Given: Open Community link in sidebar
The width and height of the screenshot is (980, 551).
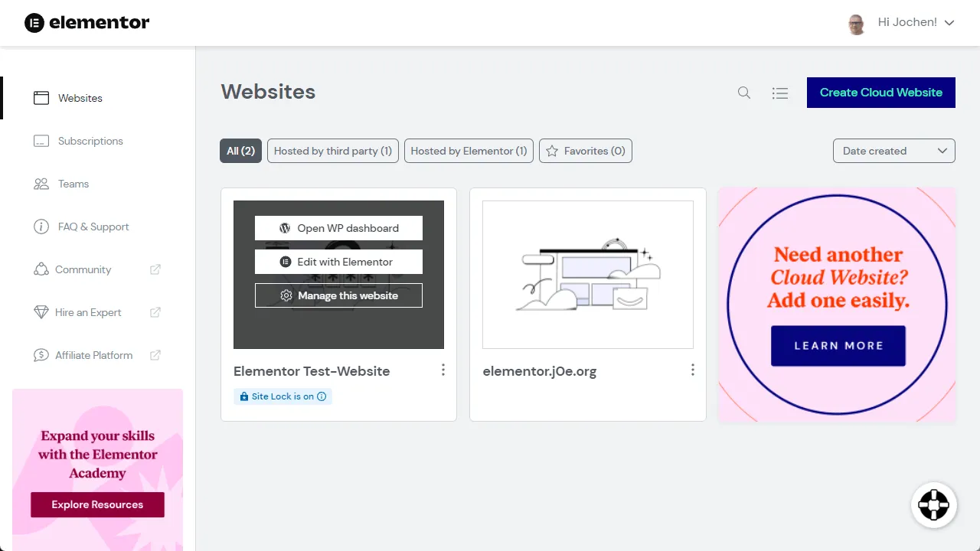Looking at the screenshot, I should (x=83, y=269).
